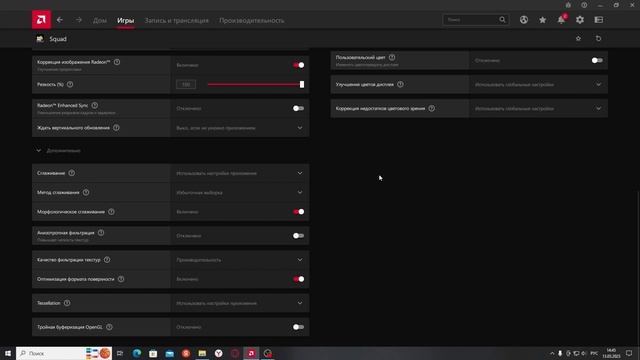Open Сглаживание dropdown
640x360 pixels.
(x=239, y=173)
